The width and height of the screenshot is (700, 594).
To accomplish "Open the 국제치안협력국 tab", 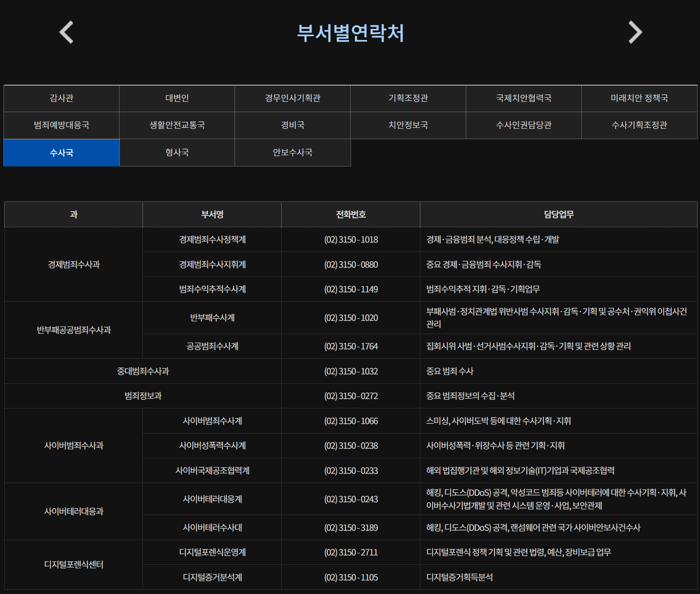I will (524, 98).
